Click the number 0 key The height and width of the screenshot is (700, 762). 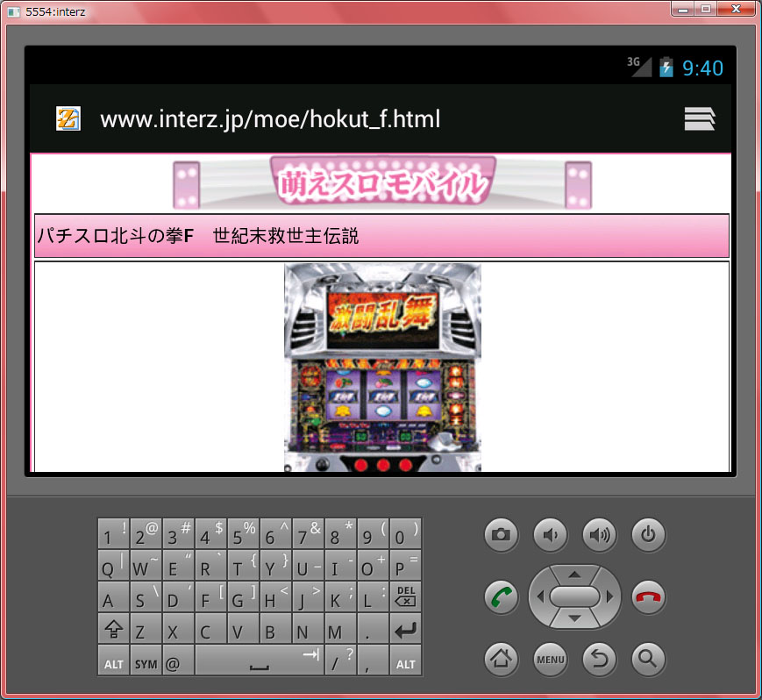click(406, 533)
